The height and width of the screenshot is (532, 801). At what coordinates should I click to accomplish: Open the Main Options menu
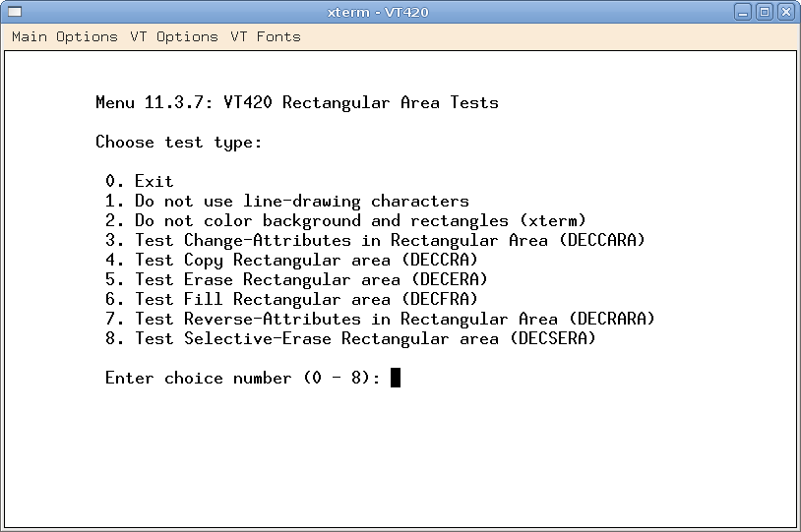(65, 36)
